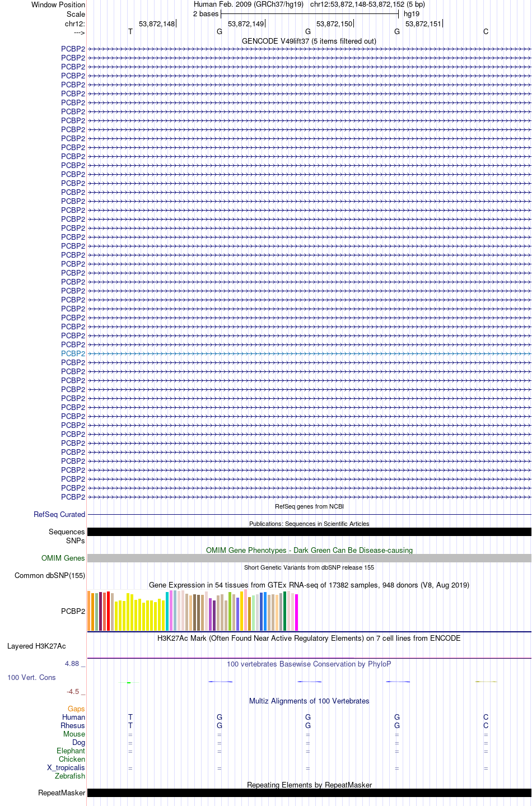The height and width of the screenshot is (806, 532).
Task: Select the Rhesus alignment row label
Action: 73,726
